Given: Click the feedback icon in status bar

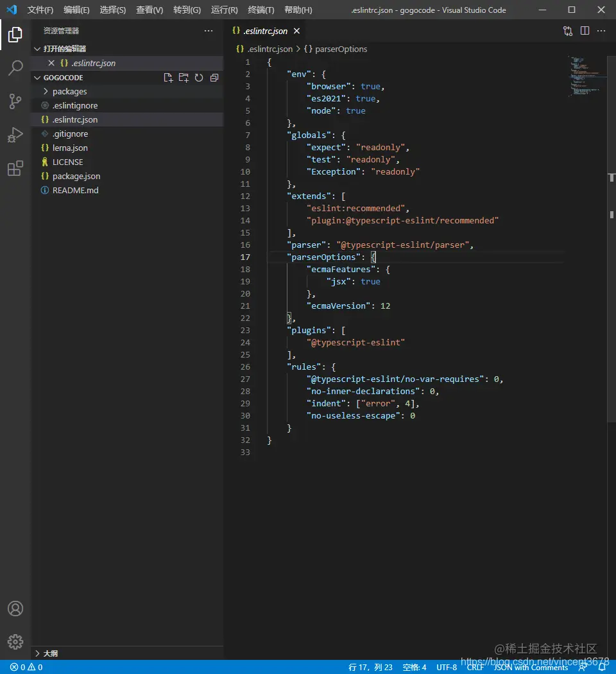Looking at the screenshot, I should pyautogui.click(x=583, y=667).
